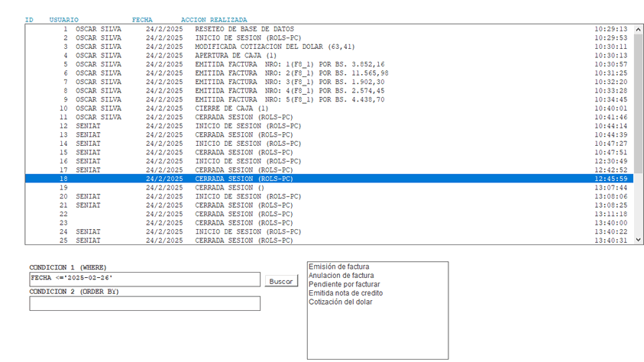Click the Buscar button
This screenshot has height=362, width=644.
pos(281,281)
